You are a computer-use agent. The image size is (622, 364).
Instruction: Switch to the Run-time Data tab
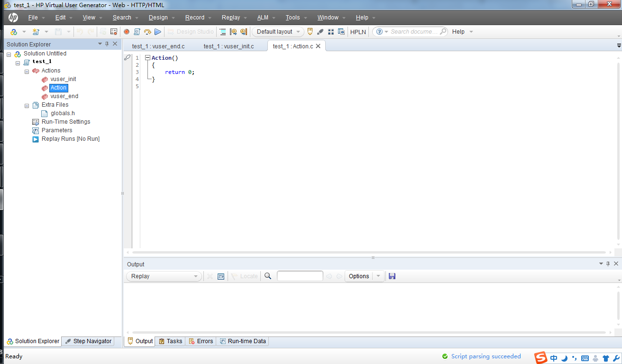[x=242, y=341]
